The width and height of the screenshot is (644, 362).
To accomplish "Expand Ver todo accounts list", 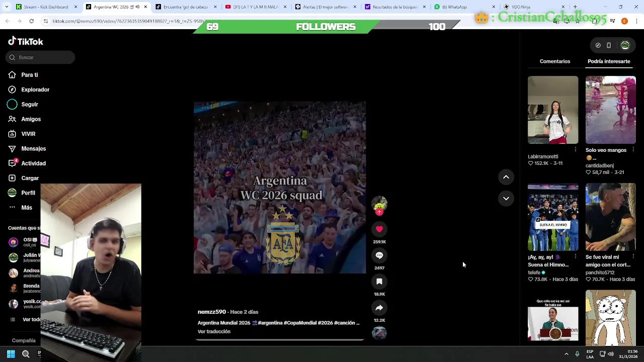I will [x=25, y=319].
